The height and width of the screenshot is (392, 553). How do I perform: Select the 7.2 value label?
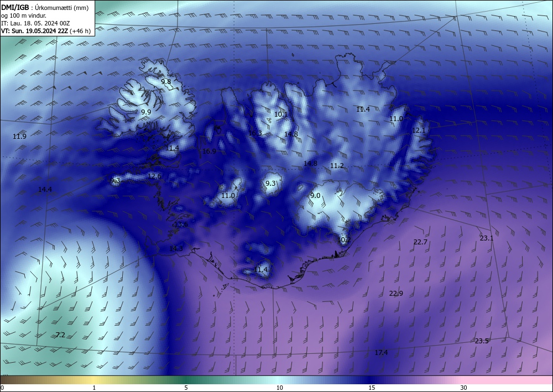click(60, 334)
